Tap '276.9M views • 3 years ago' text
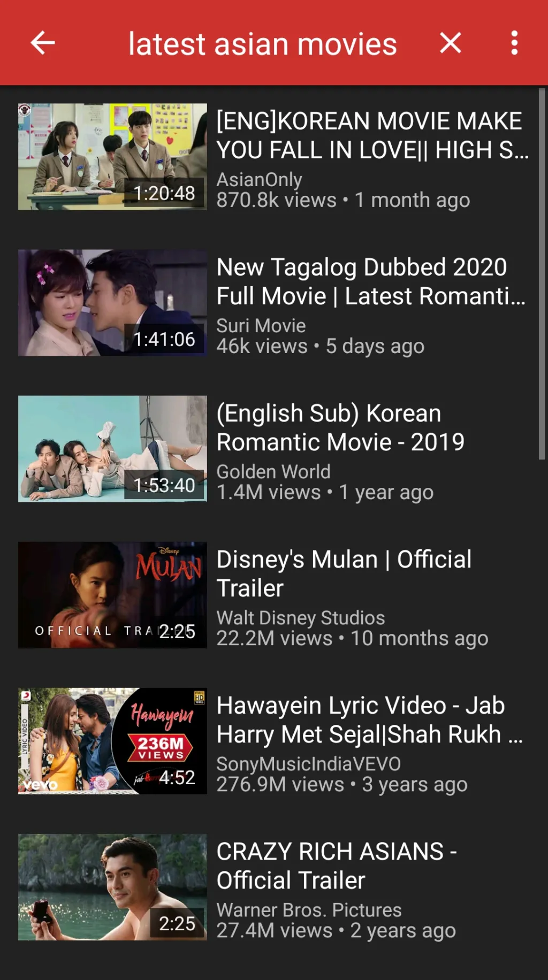This screenshot has width=548, height=980. pos(342,785)
